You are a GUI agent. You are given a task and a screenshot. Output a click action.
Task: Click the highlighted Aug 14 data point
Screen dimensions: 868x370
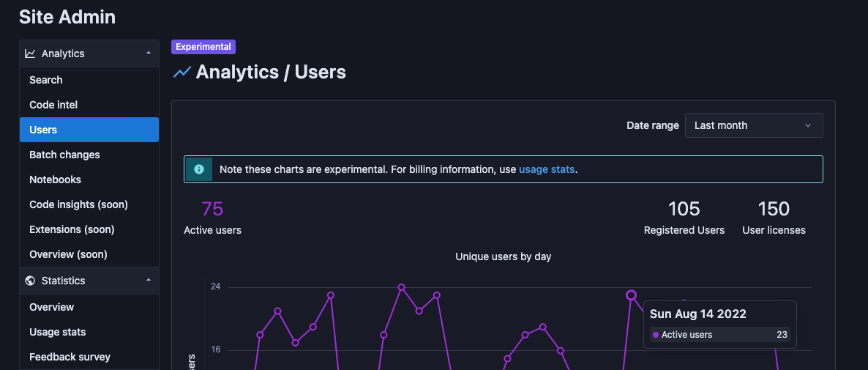coord(631,295)
